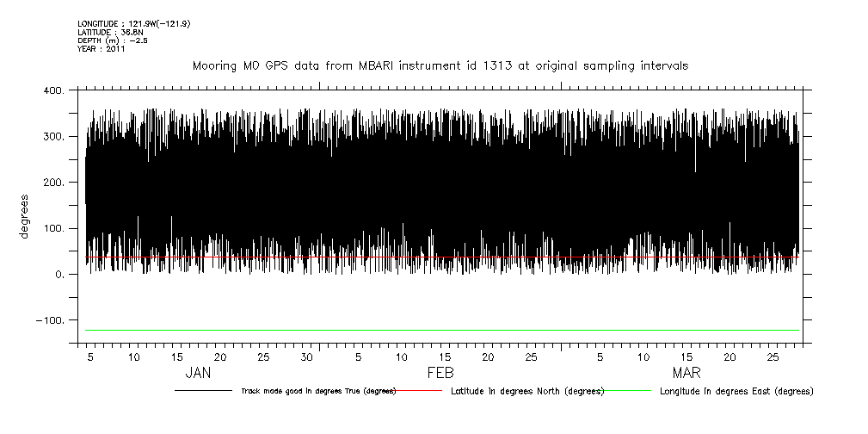Click the -100 y-axis tick label
868x434 pixels.
[48, 320]
